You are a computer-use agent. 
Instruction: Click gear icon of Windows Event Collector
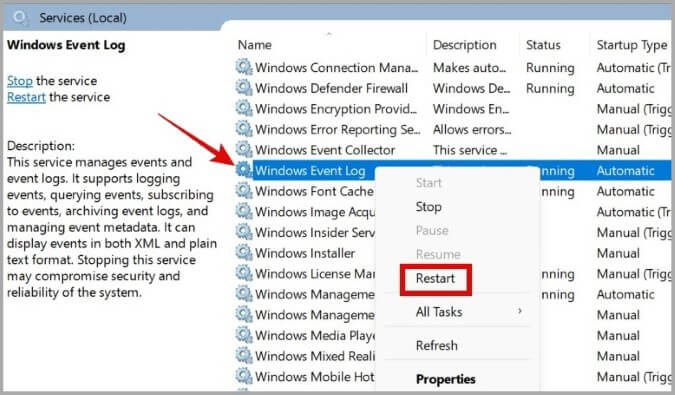coord(244,150)
